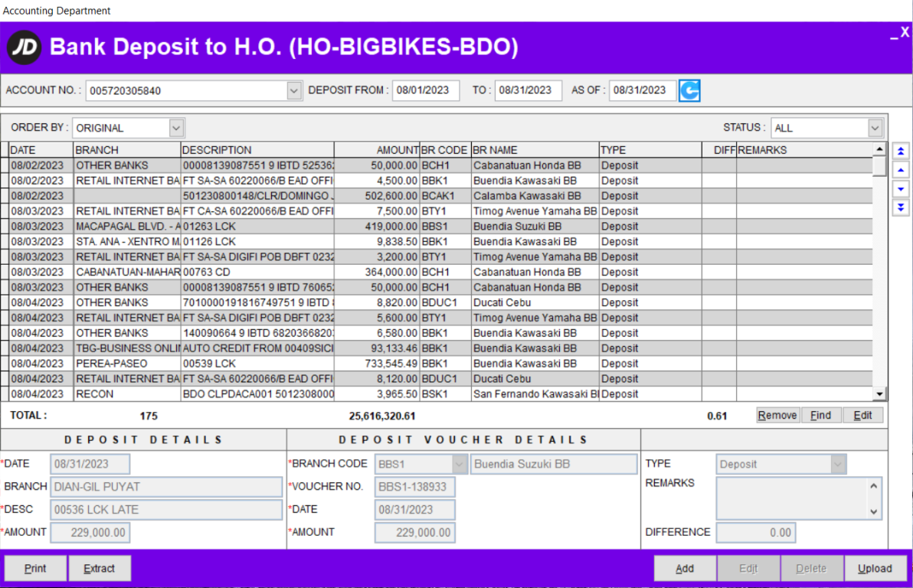Click the voucher DATE field
913x588 pixels.
click(x=414, y=509)
